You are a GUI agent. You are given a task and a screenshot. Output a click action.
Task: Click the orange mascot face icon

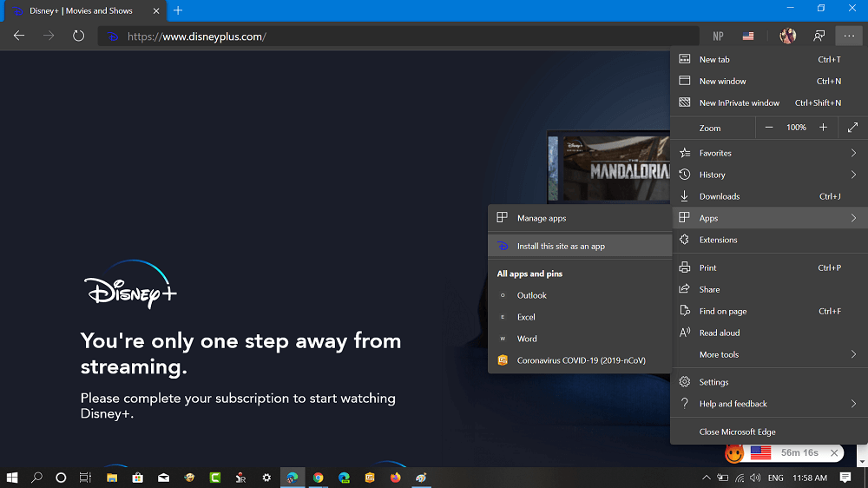click(x=734, y=453)
